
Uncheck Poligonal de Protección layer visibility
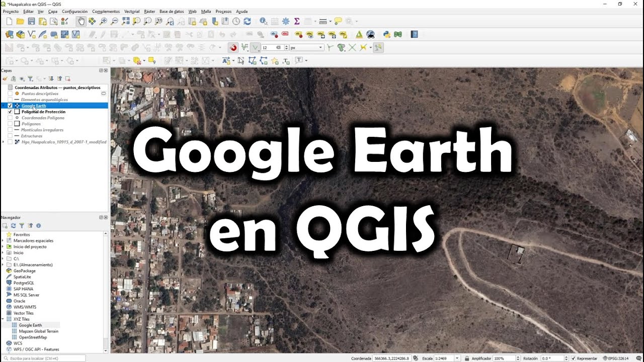[x=10, y=112]
